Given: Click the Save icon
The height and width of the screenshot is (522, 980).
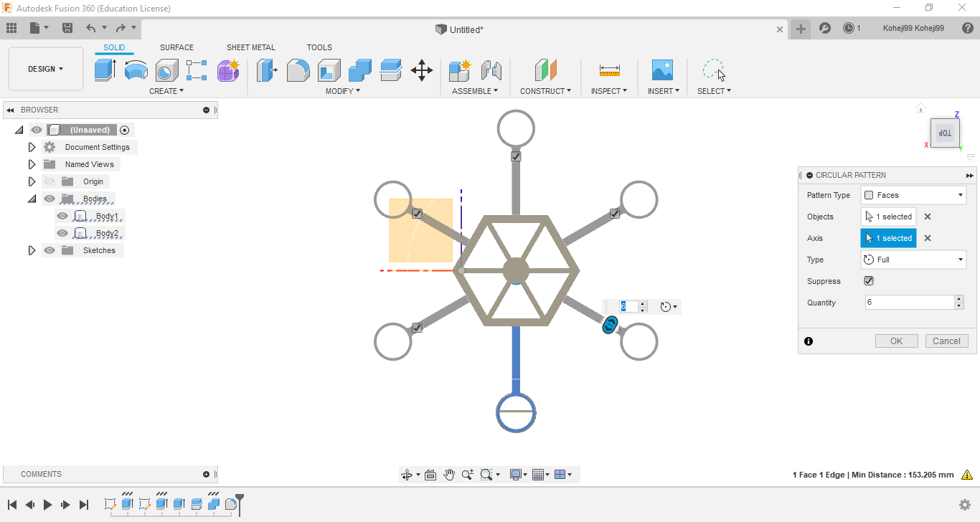Looking at the screenshot, I should coord(67,28).
